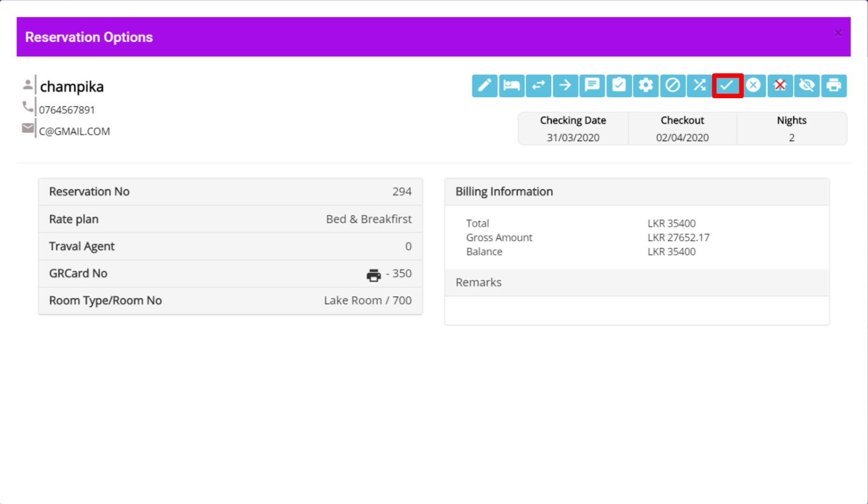
Task: Toggle the crossed-out eye hide icon
Action: [807, 85]
